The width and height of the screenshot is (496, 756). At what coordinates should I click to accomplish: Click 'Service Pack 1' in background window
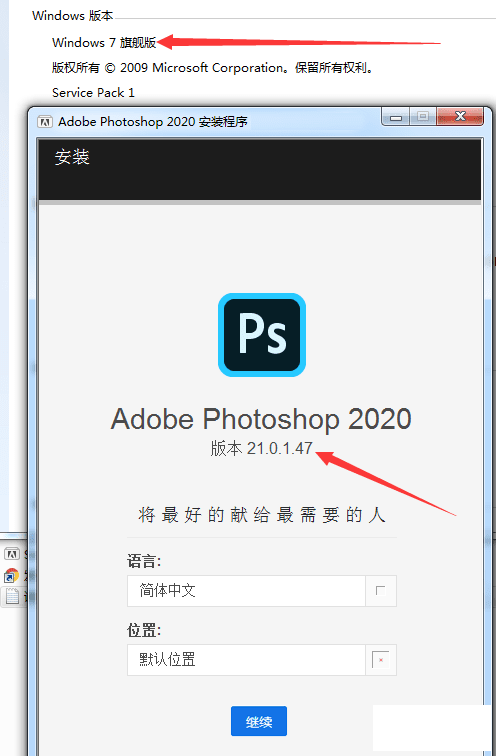point(93,93)
